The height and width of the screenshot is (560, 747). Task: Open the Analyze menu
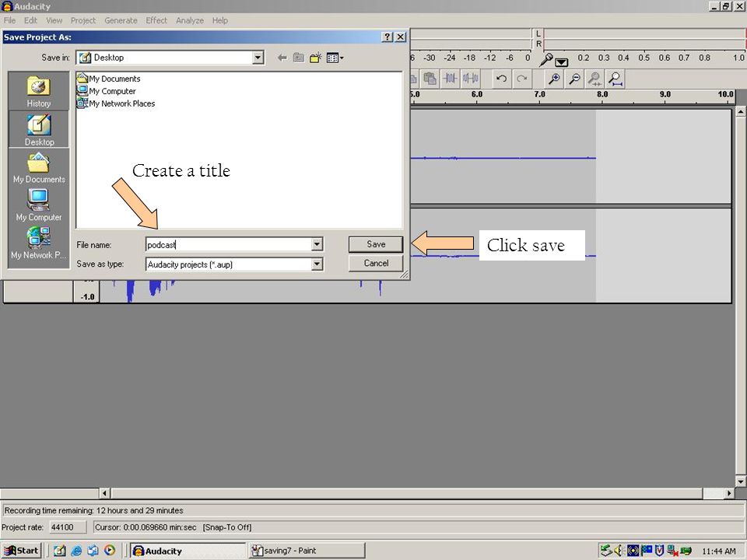190,20
